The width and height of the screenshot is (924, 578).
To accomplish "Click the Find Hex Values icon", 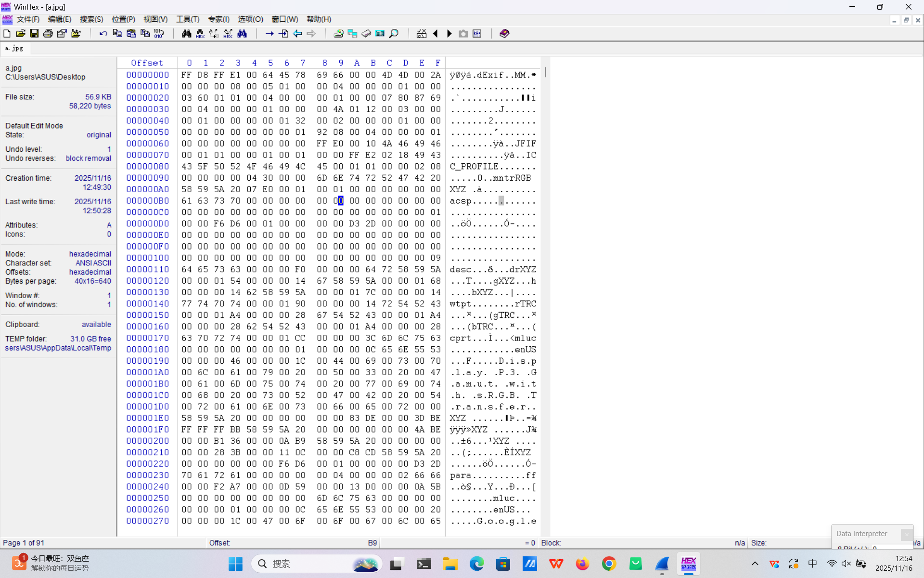I will (x=200, y=33).
